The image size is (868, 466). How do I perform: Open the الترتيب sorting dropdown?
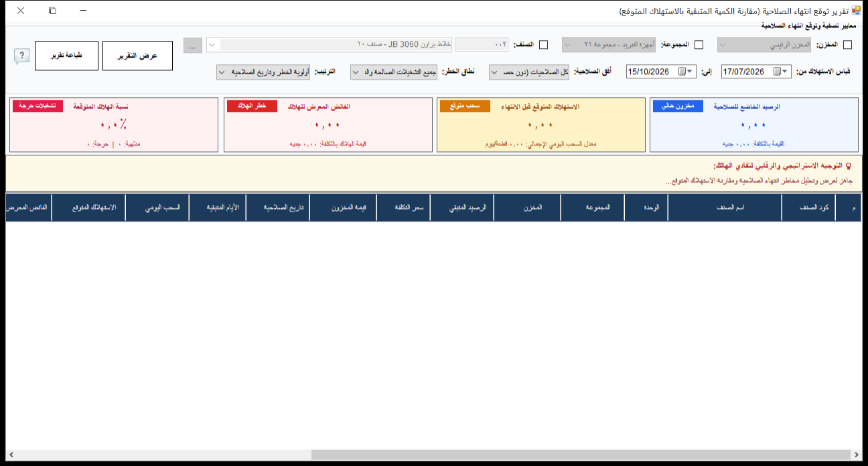click(x=263, y=72)
